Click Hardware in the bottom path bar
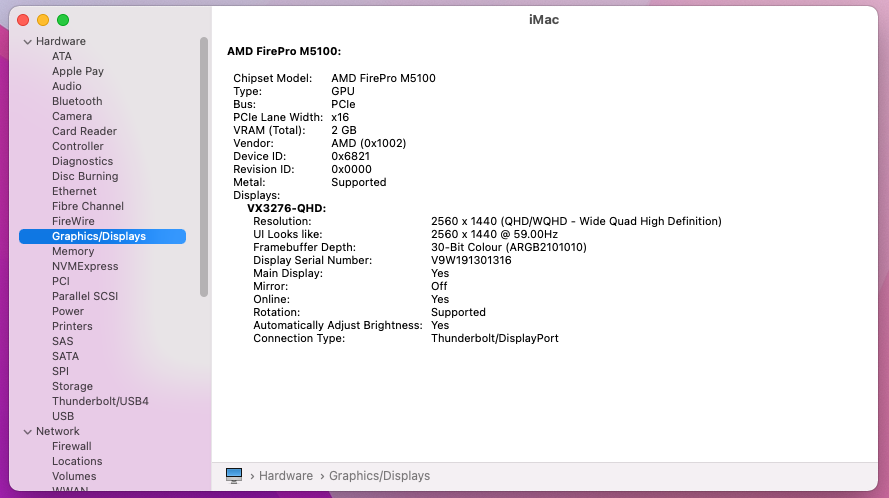The image size is (889, 498). (286, 476)
